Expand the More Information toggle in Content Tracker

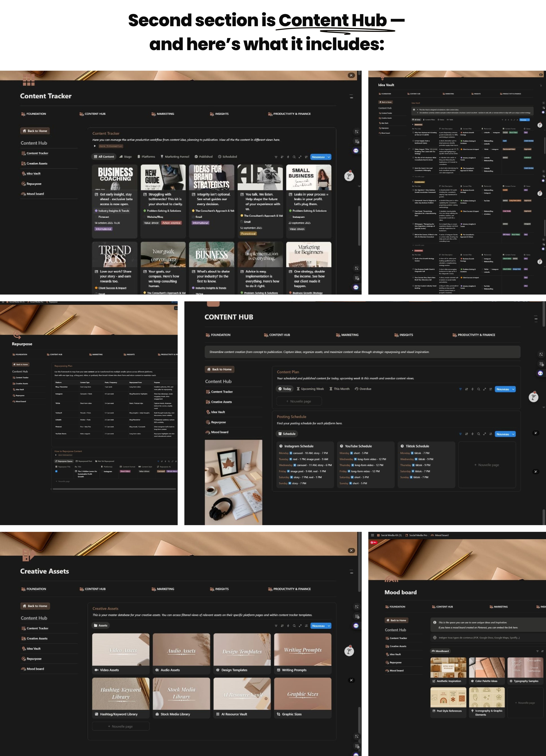95,146
